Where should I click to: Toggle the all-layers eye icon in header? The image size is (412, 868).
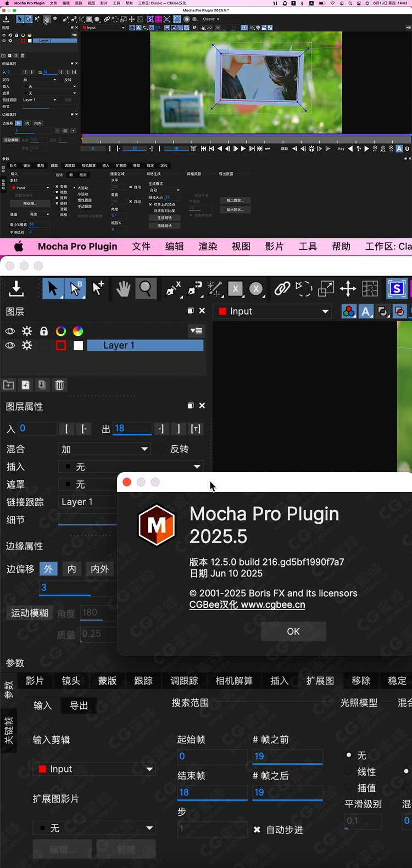pos(10,331)
